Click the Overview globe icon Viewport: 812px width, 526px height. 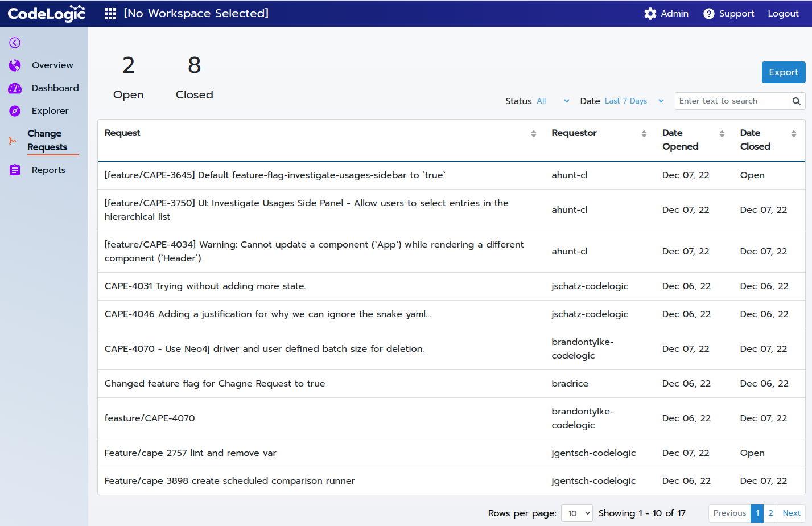tap(15, 65)
